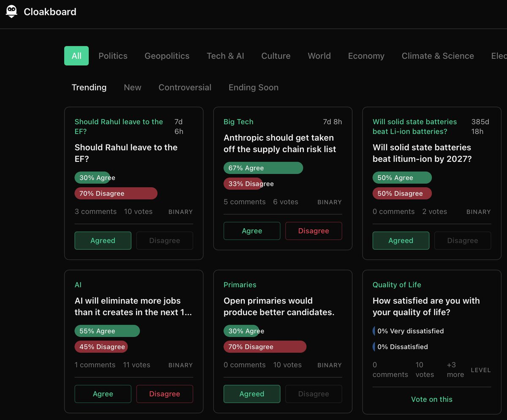Select the World category tab
The width and height of the screenshot is (507, 420).
[x=319, y=56]
